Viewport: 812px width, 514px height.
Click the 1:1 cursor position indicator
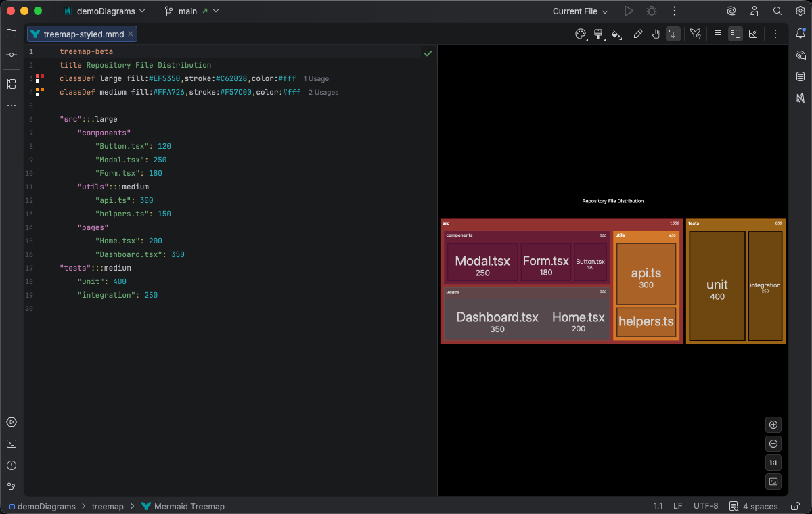(x=658, y=506)
